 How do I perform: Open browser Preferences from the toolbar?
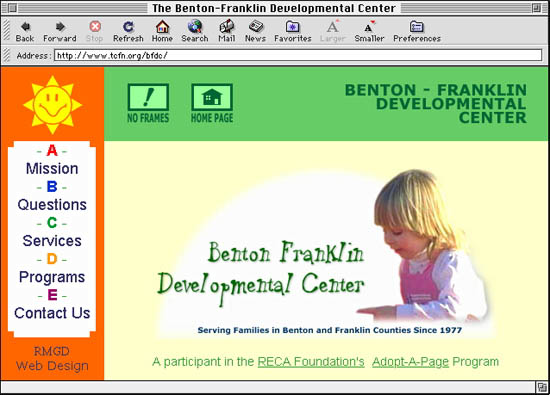tap(417, 31)
